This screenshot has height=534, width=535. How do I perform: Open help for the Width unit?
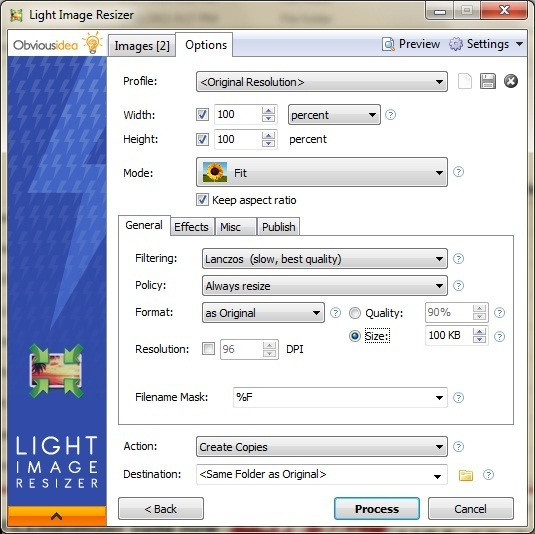click(390, 115)
